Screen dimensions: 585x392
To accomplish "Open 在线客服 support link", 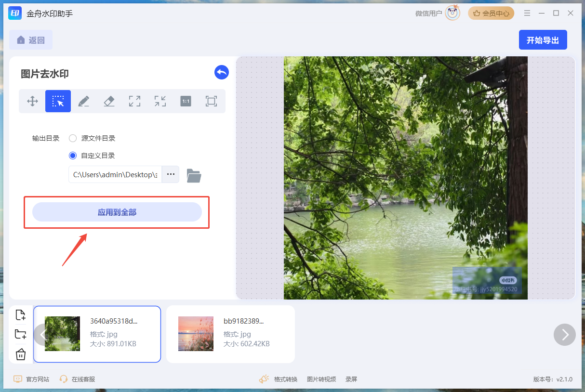I will [83, 379].
